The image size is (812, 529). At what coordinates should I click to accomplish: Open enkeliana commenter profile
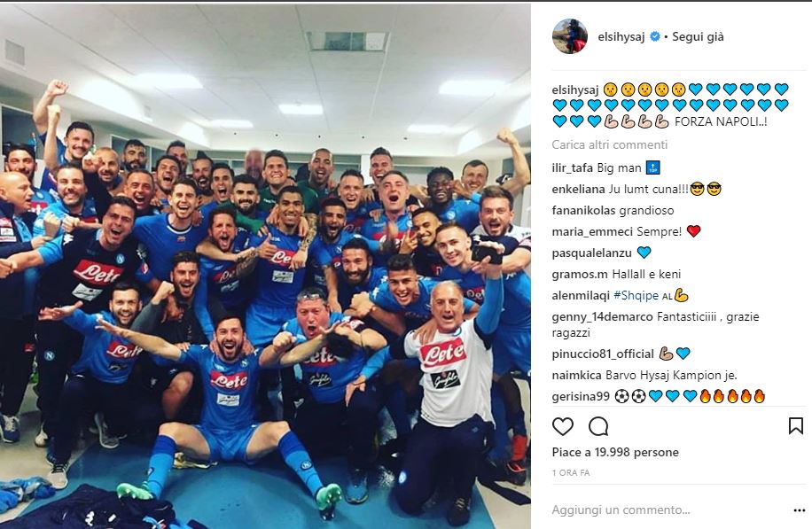[579, 190]
